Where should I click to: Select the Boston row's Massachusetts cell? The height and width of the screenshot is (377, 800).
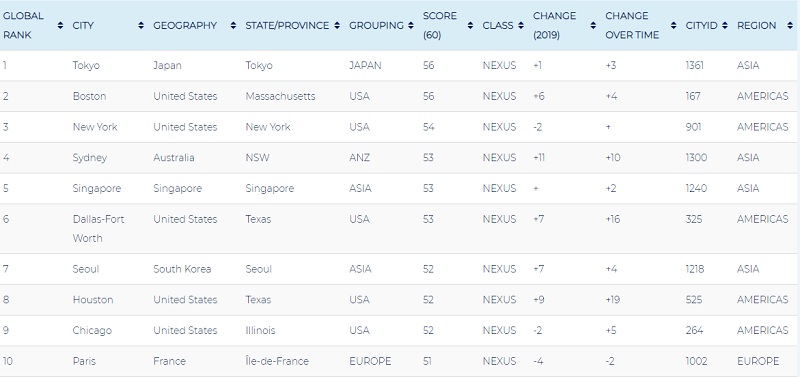point(280,96)
